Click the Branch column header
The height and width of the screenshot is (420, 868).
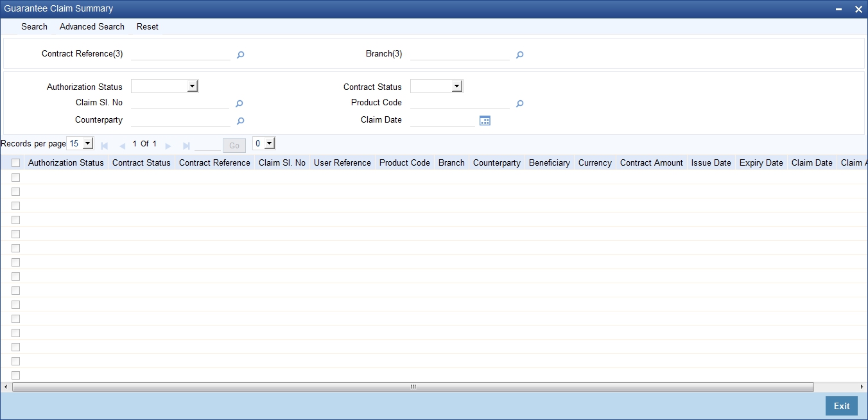[x=451, y=163]
